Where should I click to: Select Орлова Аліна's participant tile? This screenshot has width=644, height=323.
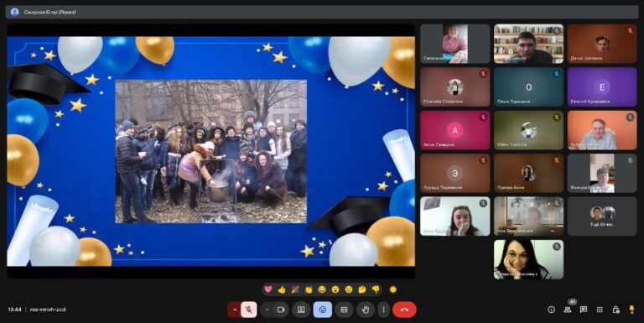[528, 174]
